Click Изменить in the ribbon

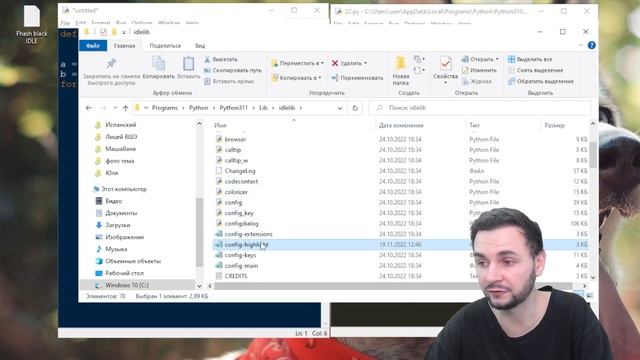479,70
